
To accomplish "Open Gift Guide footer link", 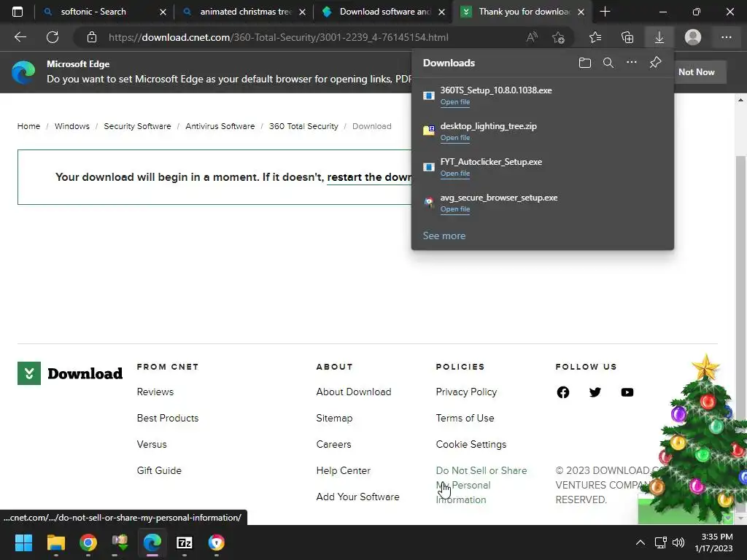I will pos(159,470).
